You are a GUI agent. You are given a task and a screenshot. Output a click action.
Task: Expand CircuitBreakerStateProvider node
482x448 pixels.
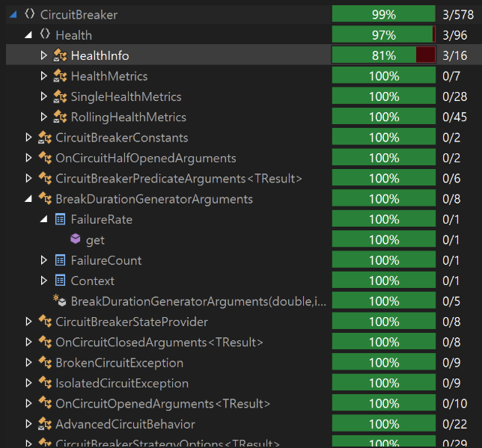(x=28, y=322)
